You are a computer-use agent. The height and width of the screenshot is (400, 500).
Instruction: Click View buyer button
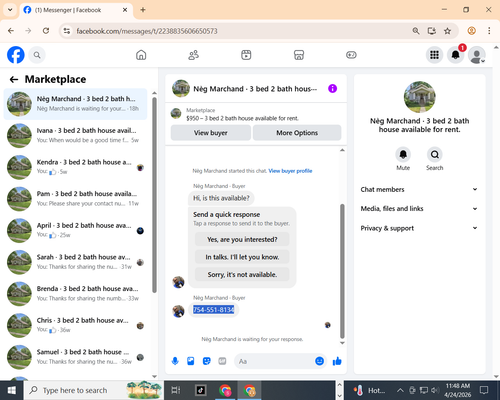tap(211, 133)
